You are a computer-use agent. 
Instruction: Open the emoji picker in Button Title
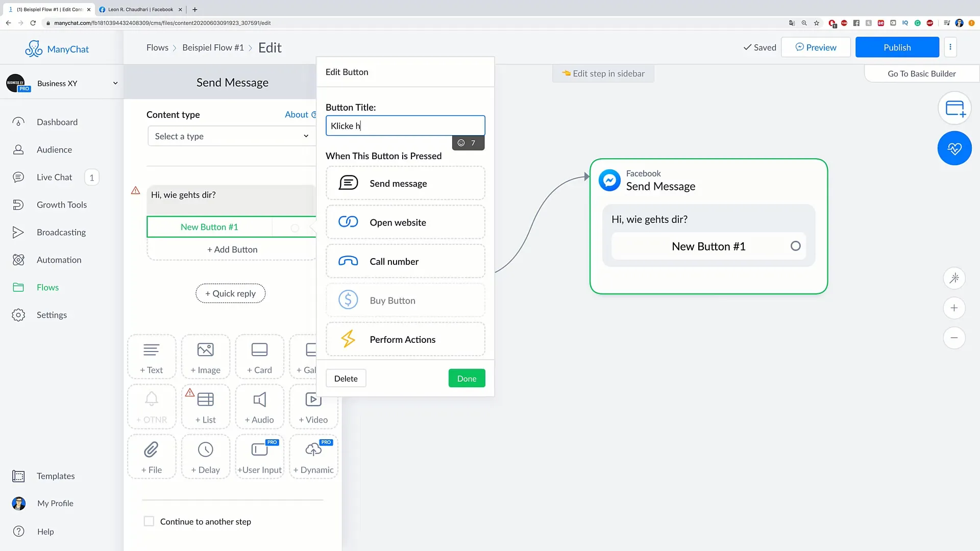coord(461,143)
